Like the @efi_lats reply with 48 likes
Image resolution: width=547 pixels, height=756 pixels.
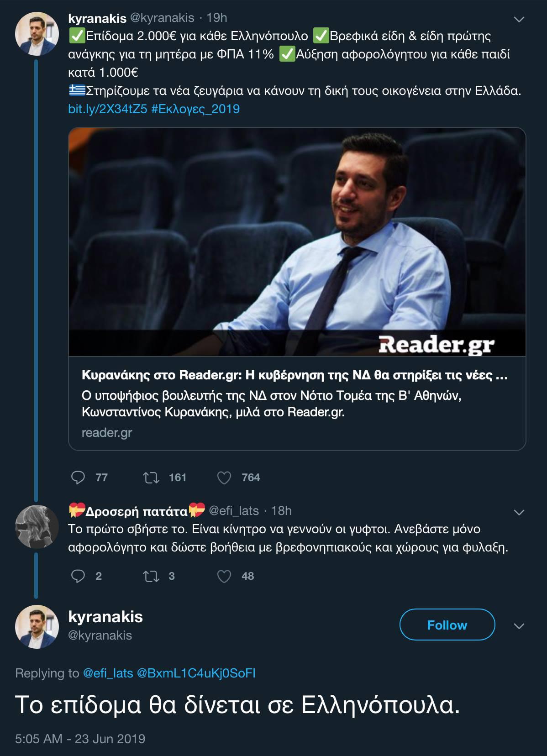click(x=224, y=576)
